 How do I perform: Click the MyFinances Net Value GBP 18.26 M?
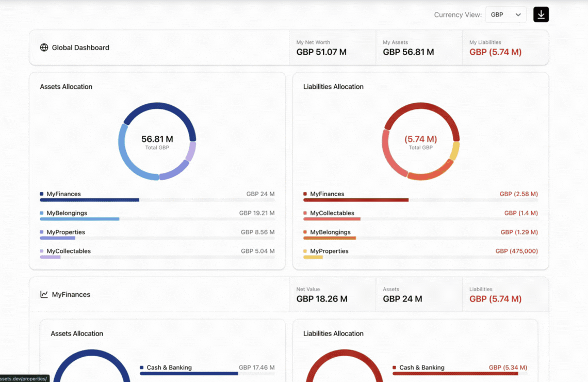(322, 299)
